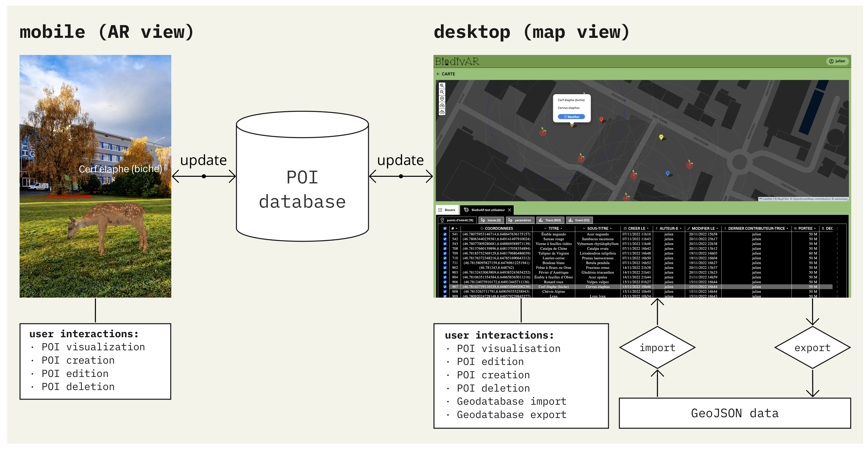The image size is (868, 450).
Task: Click the julien user account button
Action: point(837,61)
